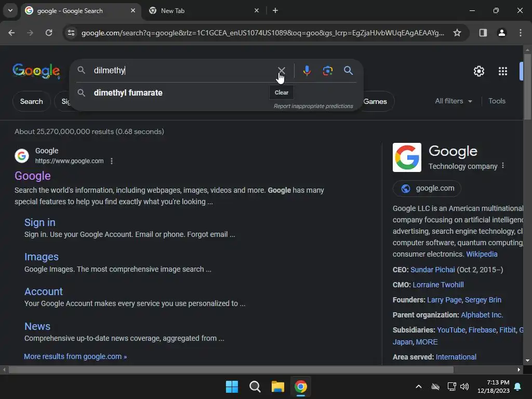Click Report inappropriate predictions

point(313,106)
